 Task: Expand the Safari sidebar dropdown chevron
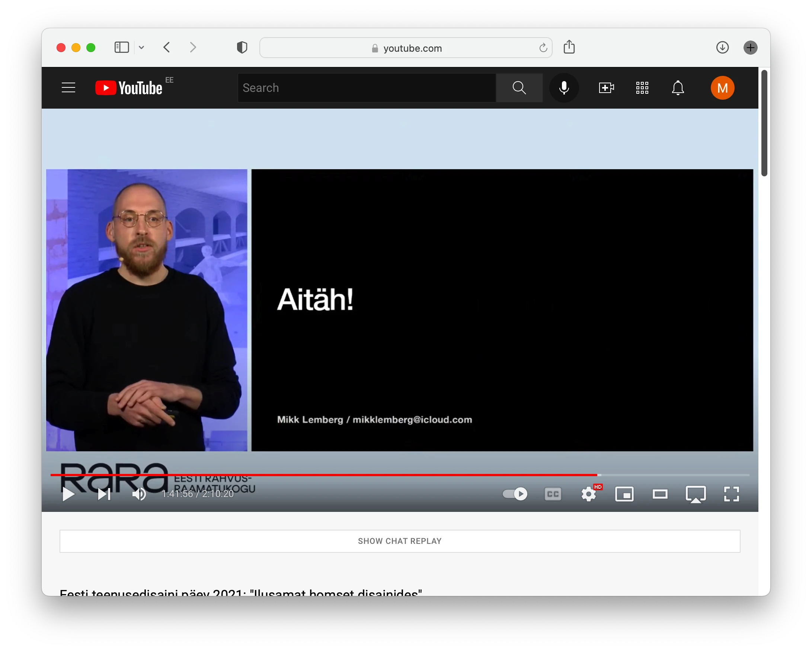(142, 48)
